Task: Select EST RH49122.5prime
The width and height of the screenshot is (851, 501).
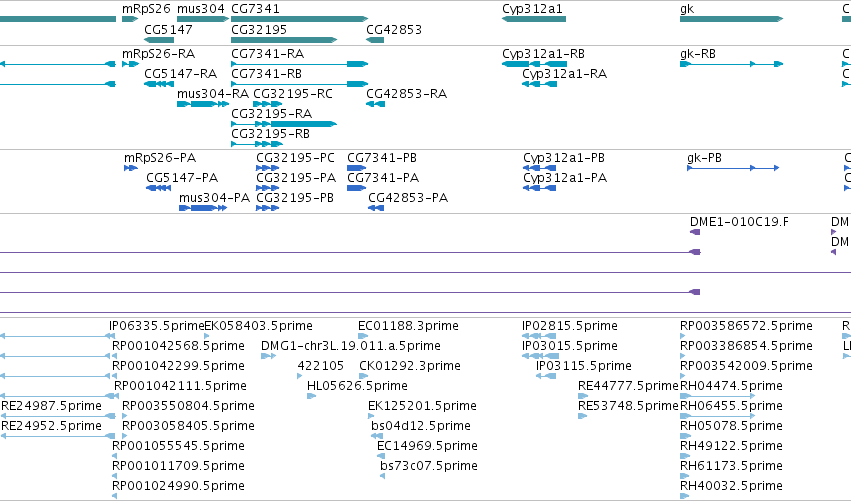Action: coord(685,457)
